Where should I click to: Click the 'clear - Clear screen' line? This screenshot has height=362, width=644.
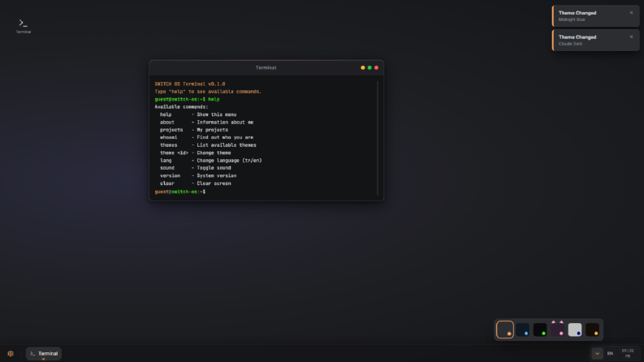point(196,183)
